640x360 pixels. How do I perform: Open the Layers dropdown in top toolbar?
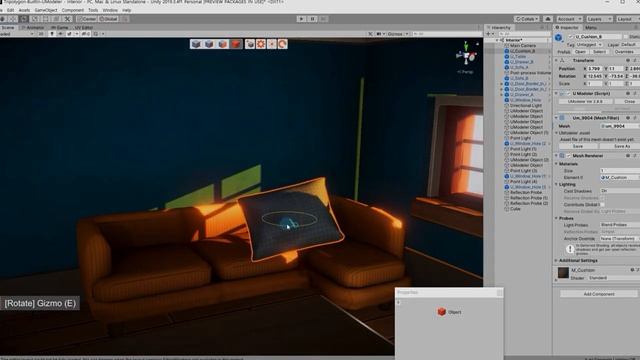[599, 19]
